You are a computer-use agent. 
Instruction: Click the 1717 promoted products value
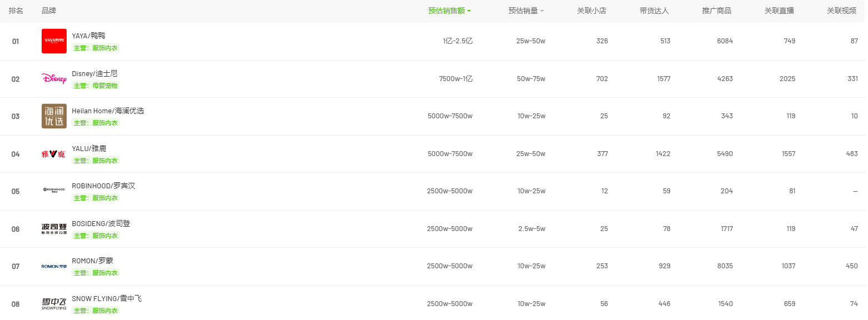click(726, 229)
